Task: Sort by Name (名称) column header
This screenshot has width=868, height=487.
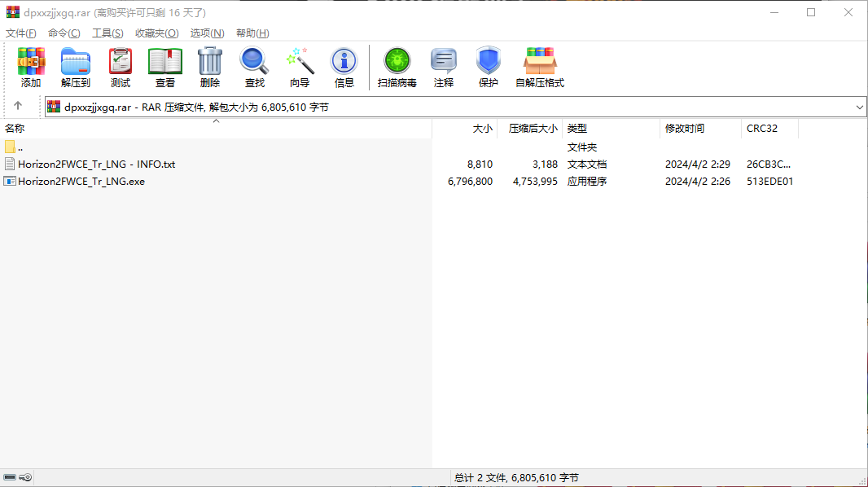Action: click(x=216, y=129)
